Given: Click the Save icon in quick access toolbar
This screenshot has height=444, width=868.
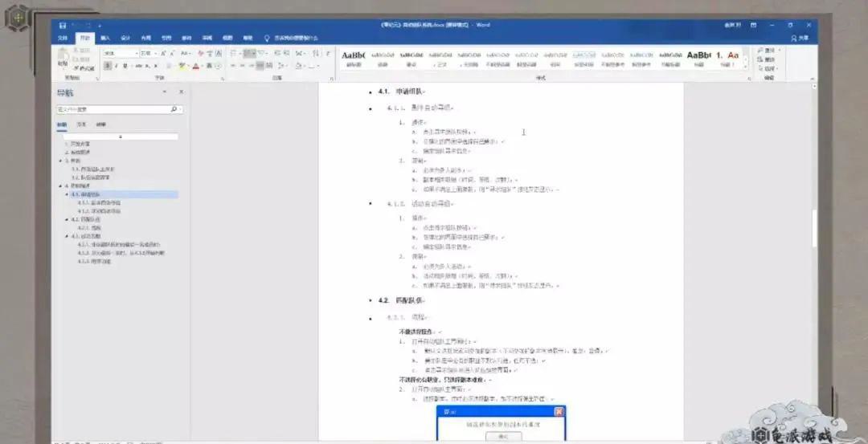Looking at the screenshot, I should coord(63,26).
